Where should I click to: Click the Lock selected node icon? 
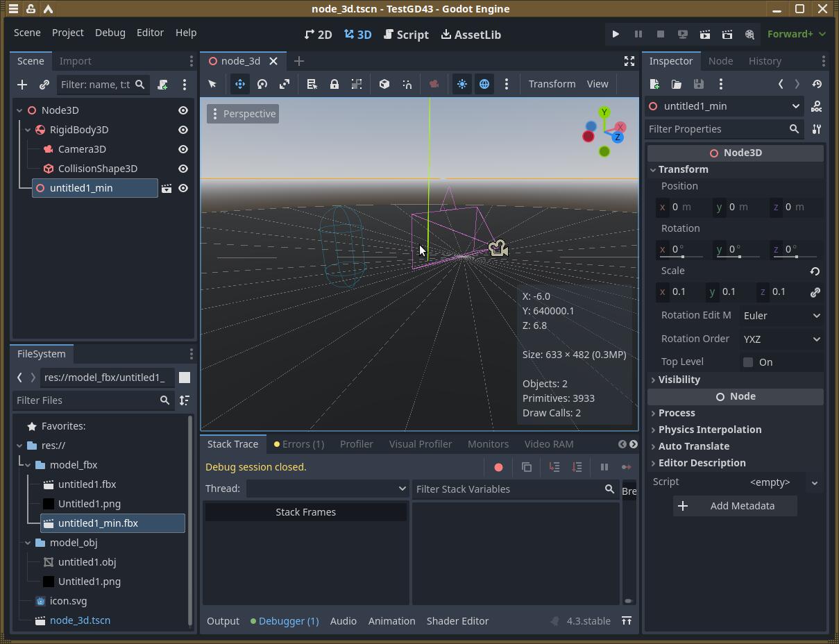(x=334, y=84)
